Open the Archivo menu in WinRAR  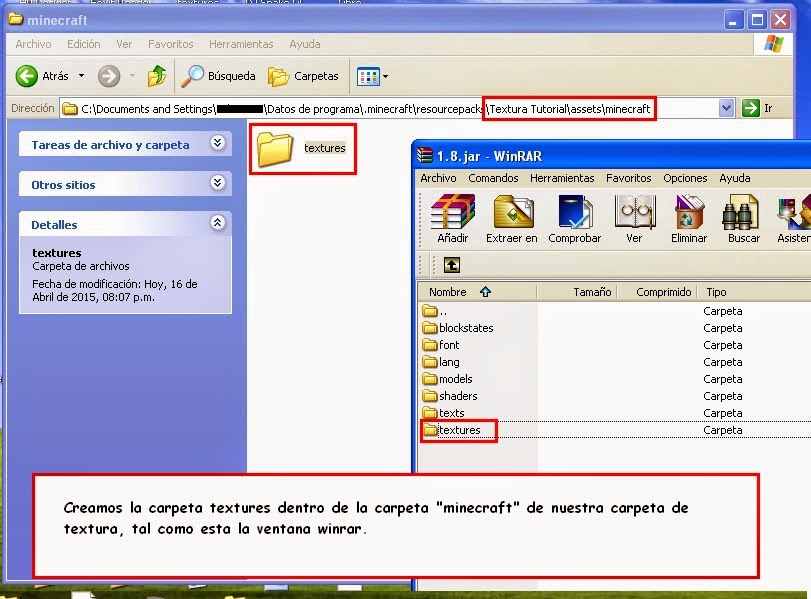click(438, 178)
